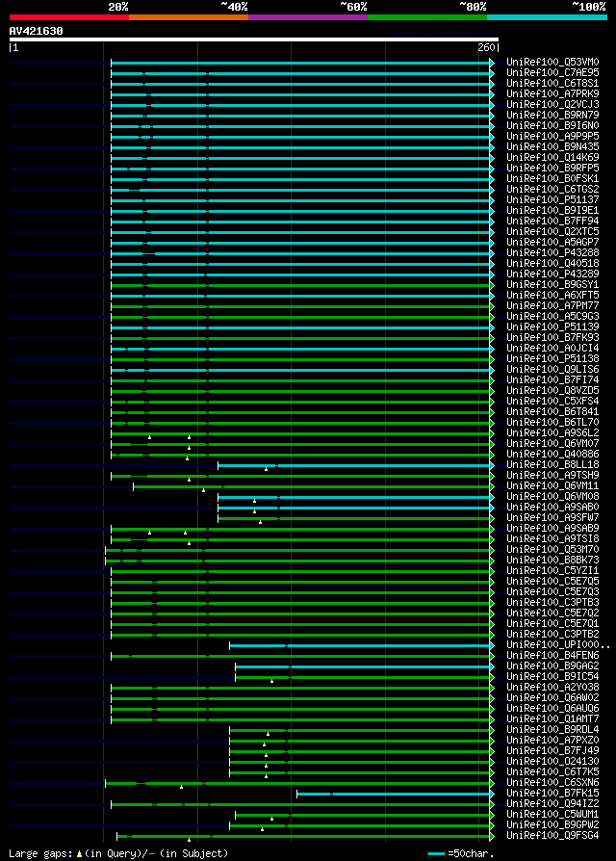Select the UniRef100_C6T8S1 label
This screenshot has height=861, width=616.
pos(552,84)
